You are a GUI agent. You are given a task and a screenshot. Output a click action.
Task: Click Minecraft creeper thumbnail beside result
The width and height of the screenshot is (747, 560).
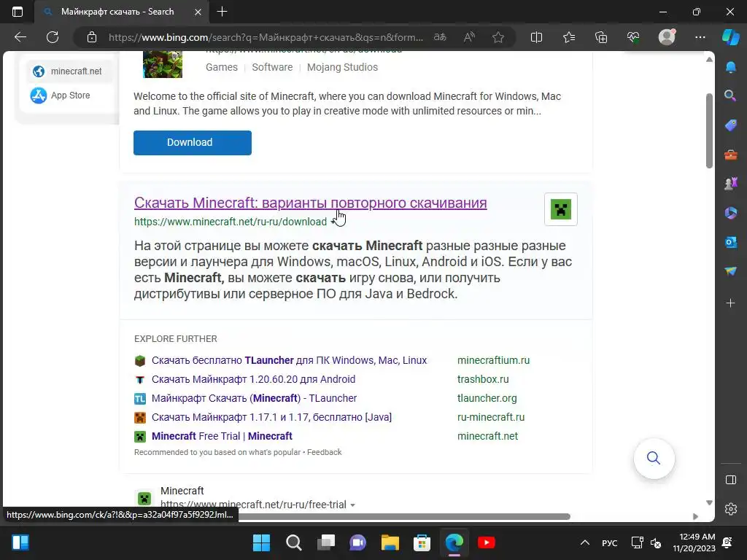click(561, 209)
